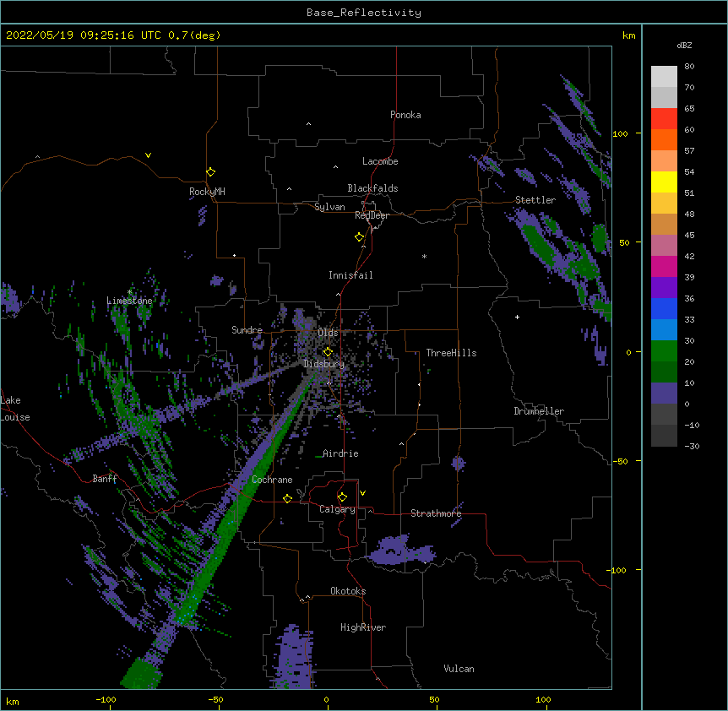Click the white 70-80 dBZ legend swatch
This screenshot has height=711, width=728.
click(664, 77)
